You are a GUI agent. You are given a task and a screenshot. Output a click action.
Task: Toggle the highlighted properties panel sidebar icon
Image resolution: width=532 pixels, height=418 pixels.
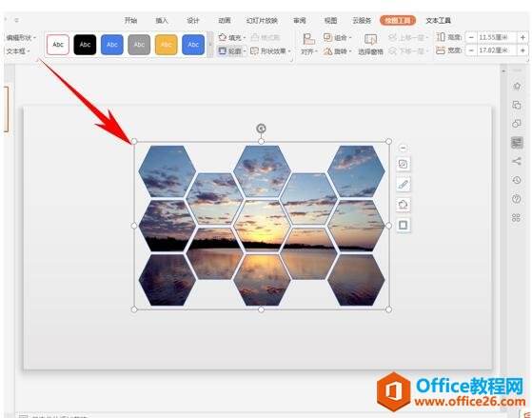coord(517,143)
